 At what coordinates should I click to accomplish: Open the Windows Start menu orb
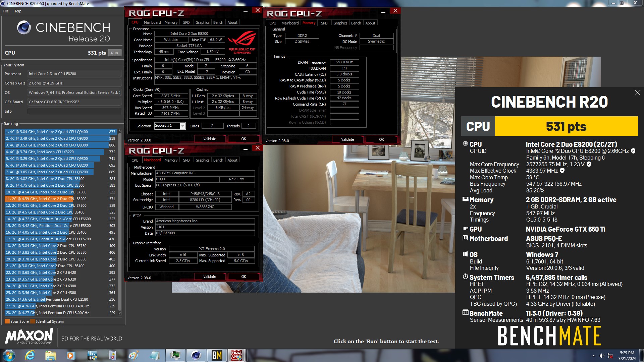(9, 355)
